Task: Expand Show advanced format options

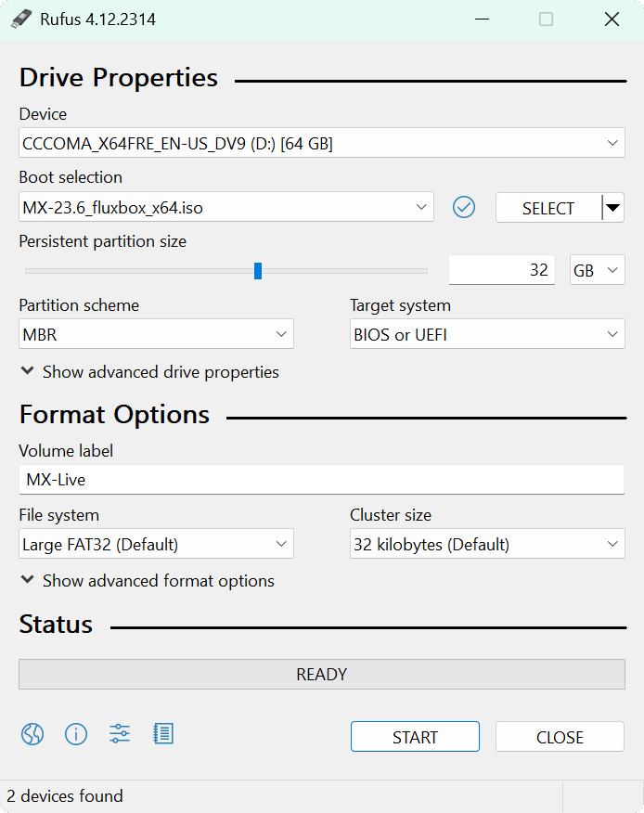Action: [148, 581]
